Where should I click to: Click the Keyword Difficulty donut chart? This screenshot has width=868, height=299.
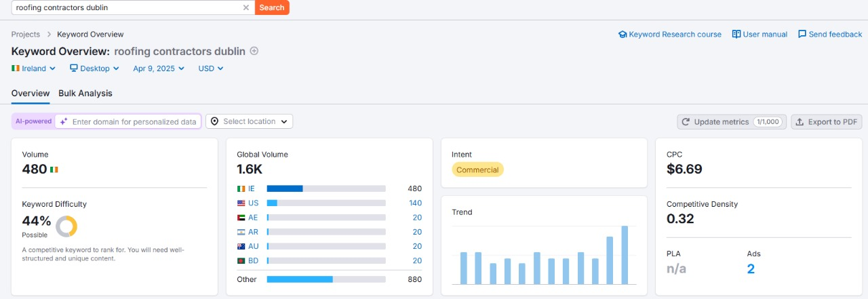66,226
